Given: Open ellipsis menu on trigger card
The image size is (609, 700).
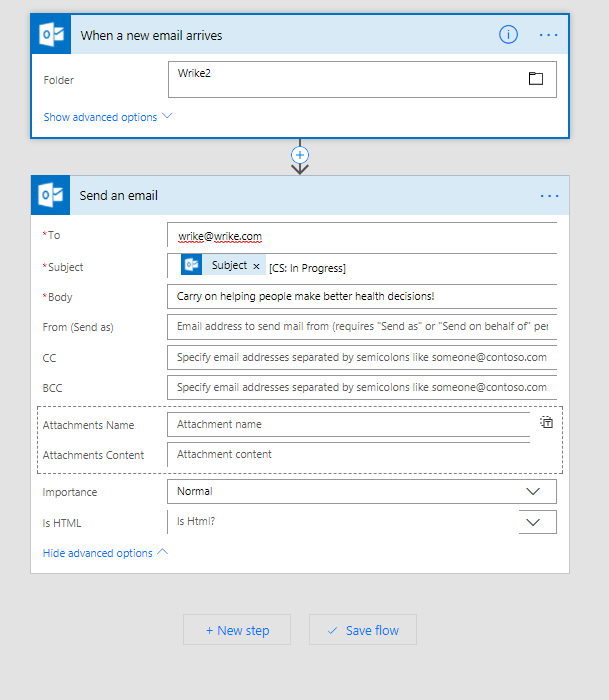Looking at the screenshot, I should click(549, 35).
